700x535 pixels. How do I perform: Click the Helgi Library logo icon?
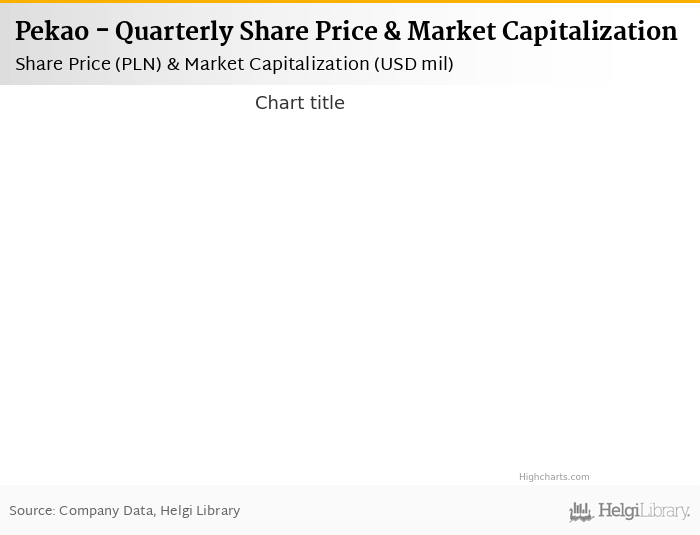coord(581,512)
